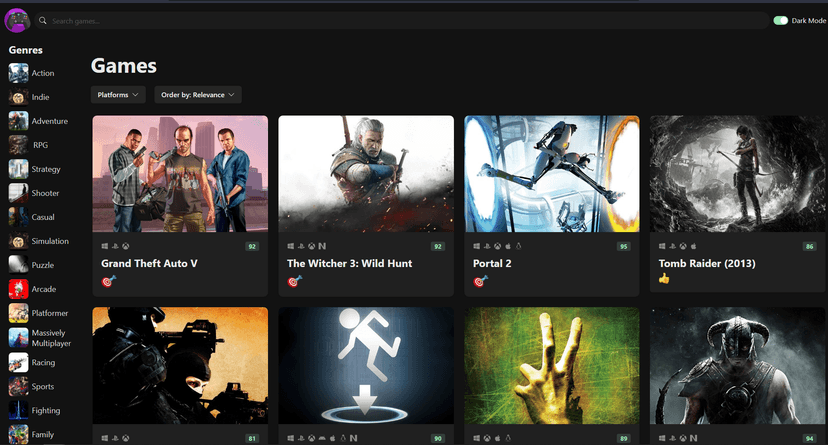828x445 pixels.
Task: Click the Linux platform icon on Portal 2
Action: 519,246
